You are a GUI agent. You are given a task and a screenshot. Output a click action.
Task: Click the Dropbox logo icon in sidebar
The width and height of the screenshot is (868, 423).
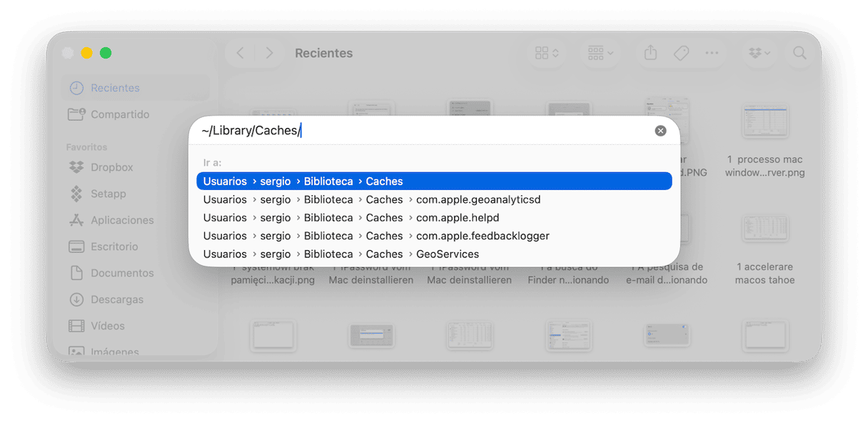coord(76,167)
